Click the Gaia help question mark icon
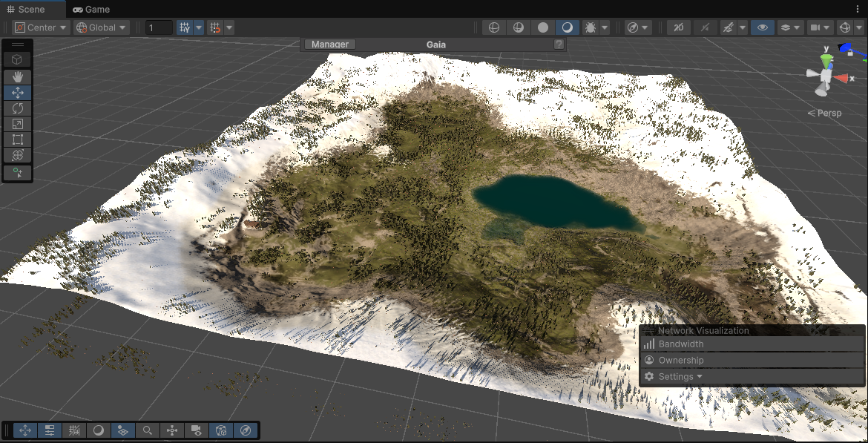The image size is (868, 443). tap(559, 45)
